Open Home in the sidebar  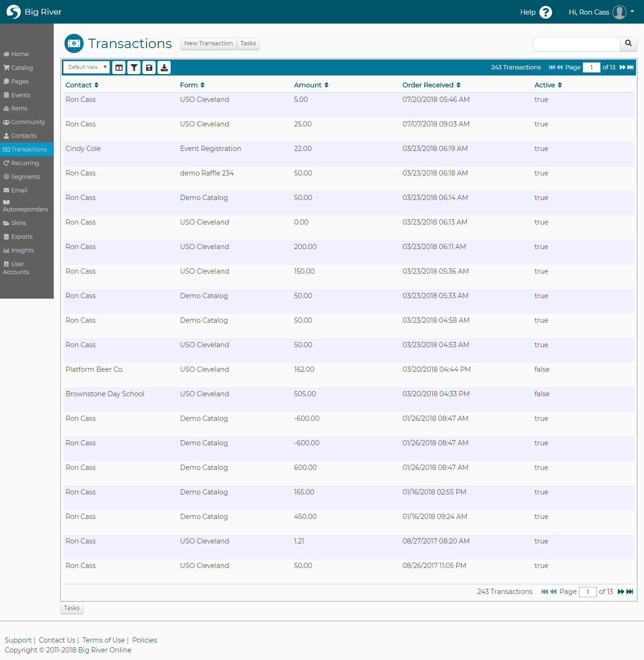pos(27,54)
